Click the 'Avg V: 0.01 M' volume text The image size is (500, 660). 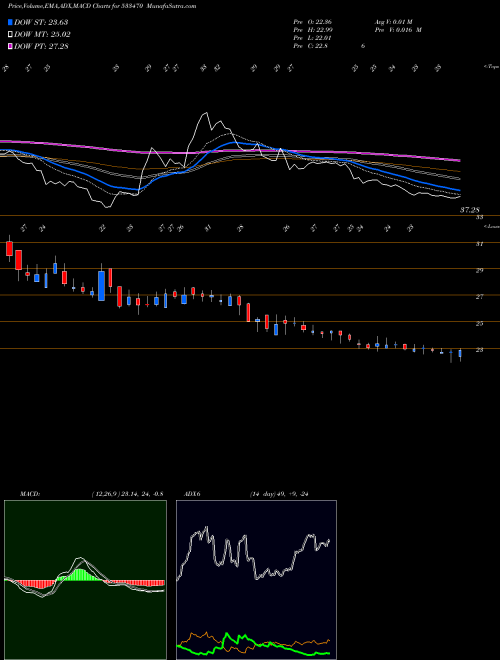395,21
